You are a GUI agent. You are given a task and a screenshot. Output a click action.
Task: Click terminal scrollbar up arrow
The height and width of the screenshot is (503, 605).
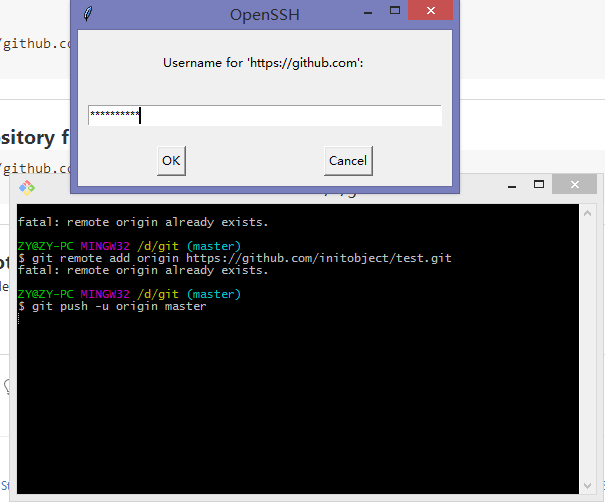[587, 213]
